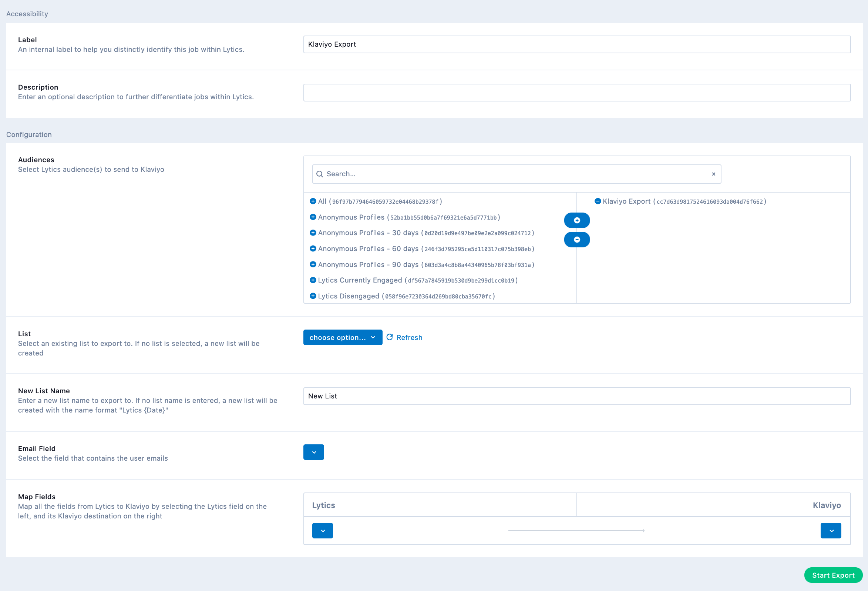Click the Klaviyo column header in Map Fields

(x=827, y=505)
